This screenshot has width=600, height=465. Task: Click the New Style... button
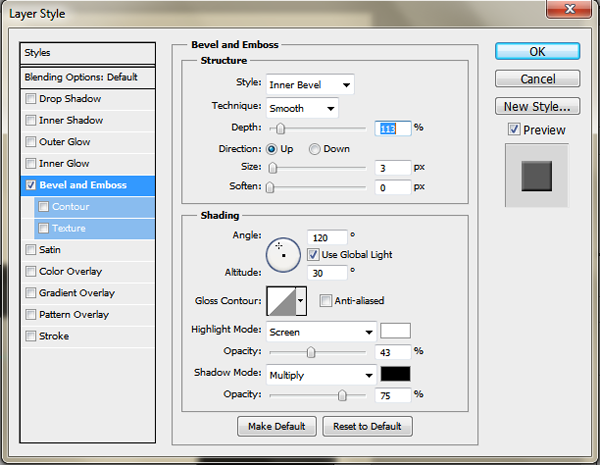537,106
